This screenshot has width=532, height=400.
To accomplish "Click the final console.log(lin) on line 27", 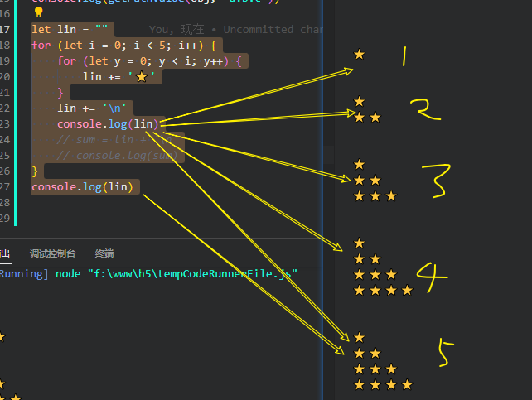I will (81, 187).
